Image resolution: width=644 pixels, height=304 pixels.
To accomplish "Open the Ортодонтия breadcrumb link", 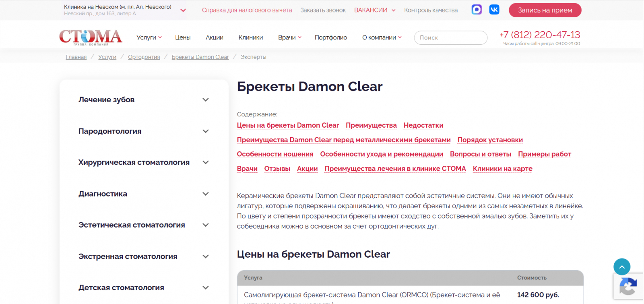I will 144,57.
